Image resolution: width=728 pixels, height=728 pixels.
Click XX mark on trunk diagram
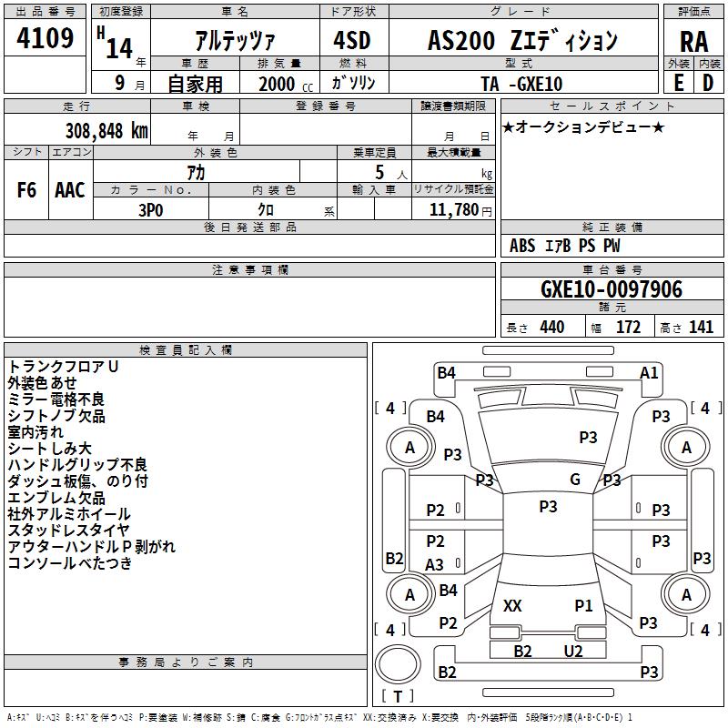[512, 606]
